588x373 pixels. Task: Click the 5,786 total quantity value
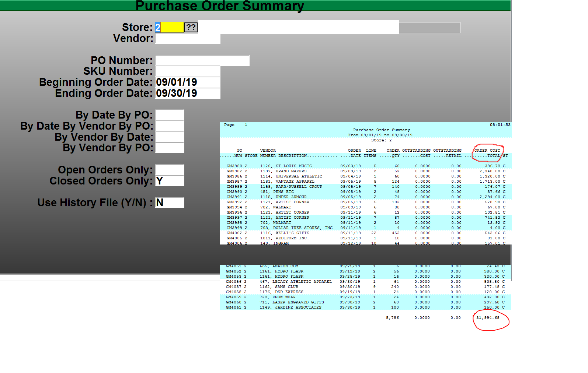(x=393, y=318)
